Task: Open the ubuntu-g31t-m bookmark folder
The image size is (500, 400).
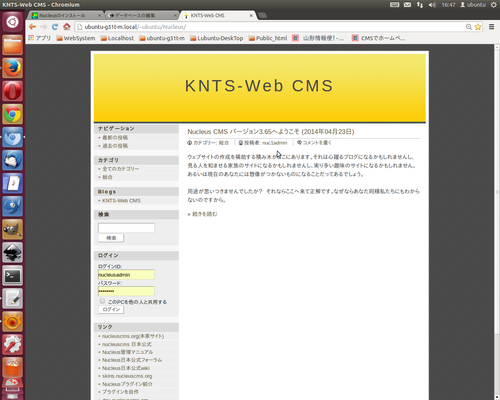Action: coord(162,38)
